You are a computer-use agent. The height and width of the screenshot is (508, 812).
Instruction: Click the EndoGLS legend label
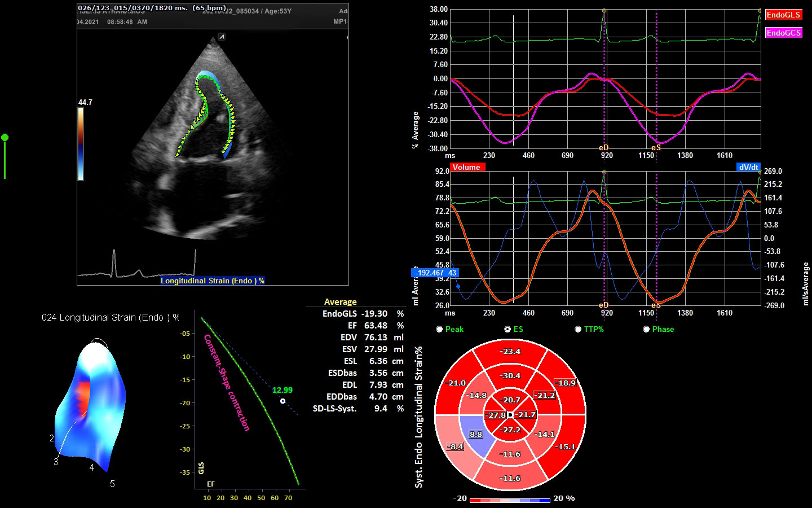[x=783, y=15]
